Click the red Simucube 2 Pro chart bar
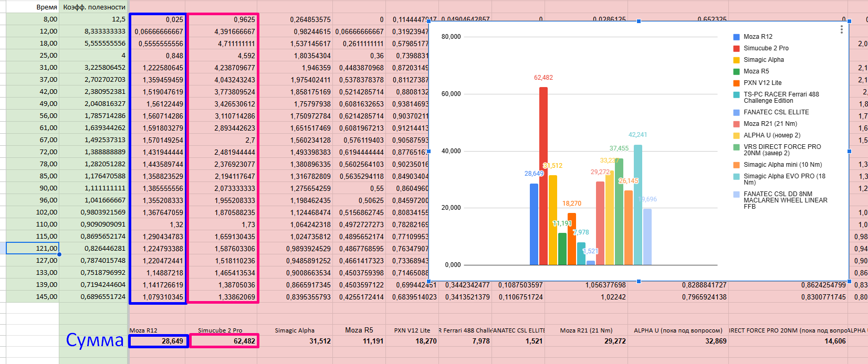868x364 pixels. 543,176
